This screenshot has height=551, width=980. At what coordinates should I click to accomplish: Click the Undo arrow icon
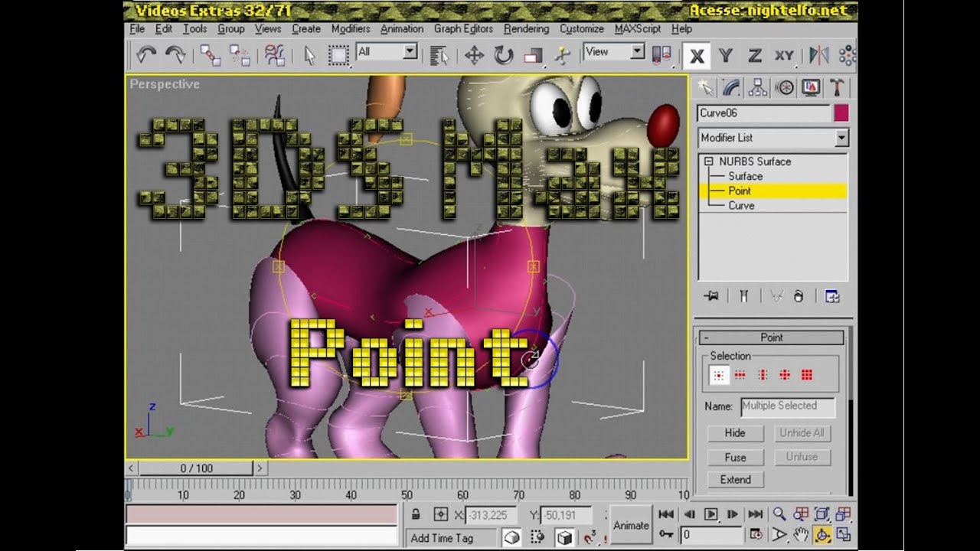146,54
